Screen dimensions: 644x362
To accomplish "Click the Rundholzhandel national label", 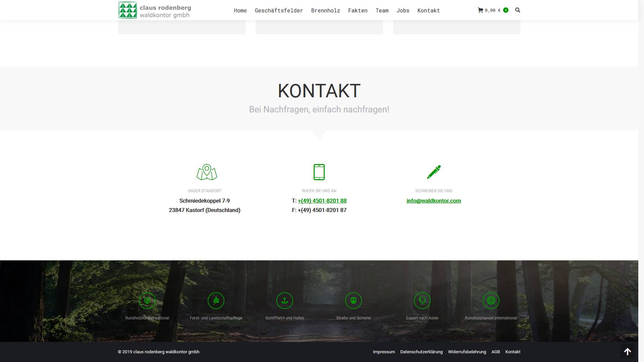I will (147, 318).
